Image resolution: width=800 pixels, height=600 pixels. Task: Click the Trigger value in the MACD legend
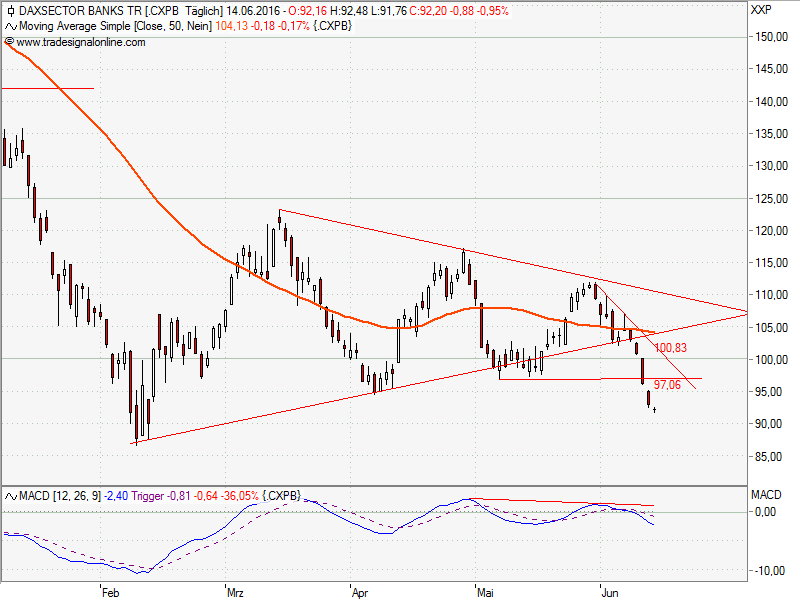click(158, 495)
